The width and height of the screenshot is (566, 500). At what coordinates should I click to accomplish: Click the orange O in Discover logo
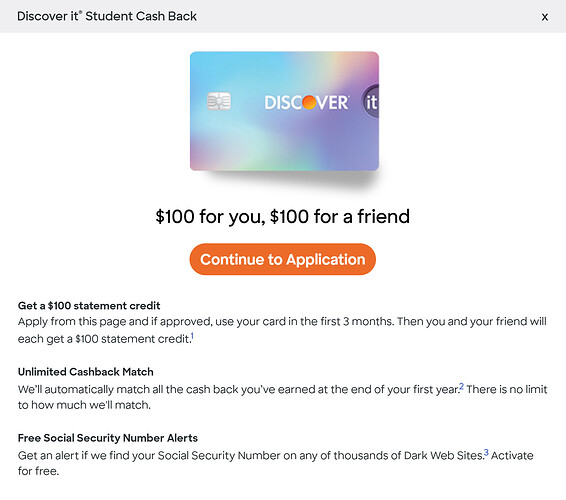(309, 102)
